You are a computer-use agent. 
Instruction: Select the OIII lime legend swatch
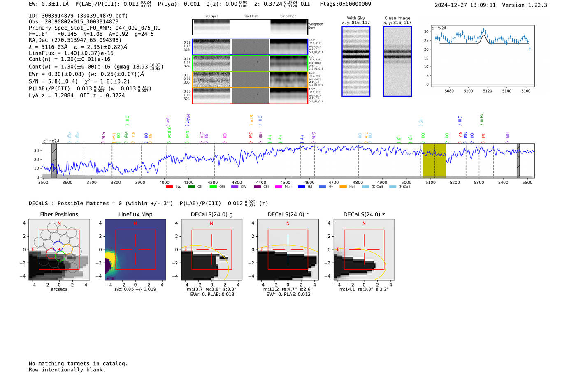[213, 187]
